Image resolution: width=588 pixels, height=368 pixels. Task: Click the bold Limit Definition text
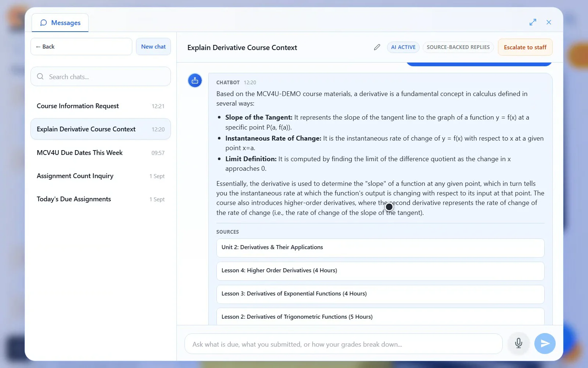(251, 159)
